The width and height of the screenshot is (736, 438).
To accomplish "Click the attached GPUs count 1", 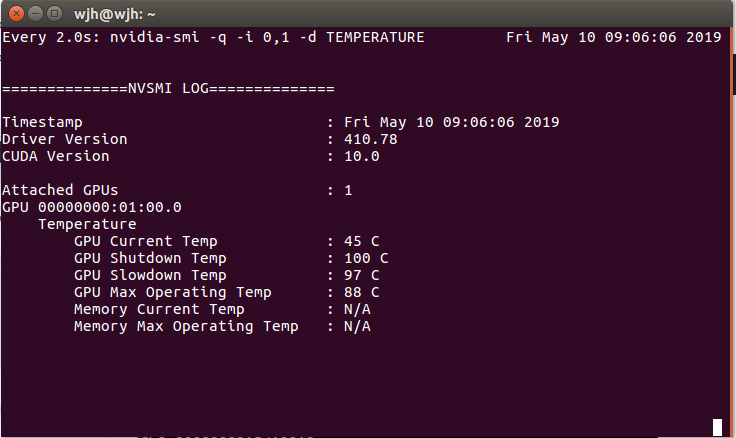I will (348, 190).
